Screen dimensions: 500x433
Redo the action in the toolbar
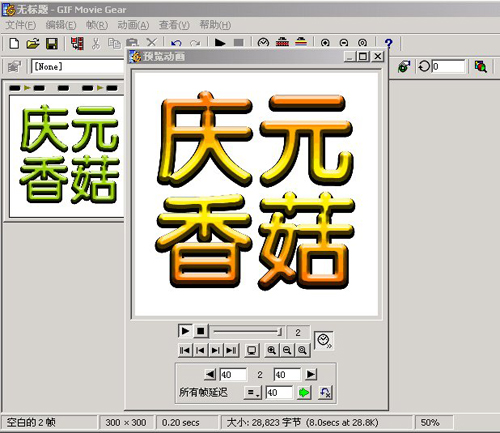point(195,43)
